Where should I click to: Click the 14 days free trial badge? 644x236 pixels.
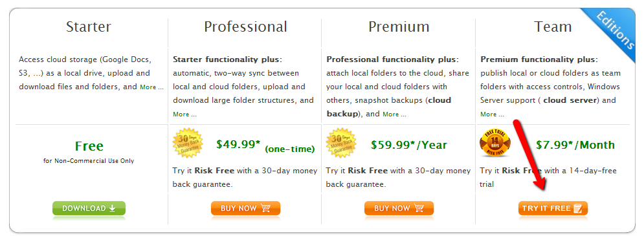pyautogui.click(x=495, y=143)
